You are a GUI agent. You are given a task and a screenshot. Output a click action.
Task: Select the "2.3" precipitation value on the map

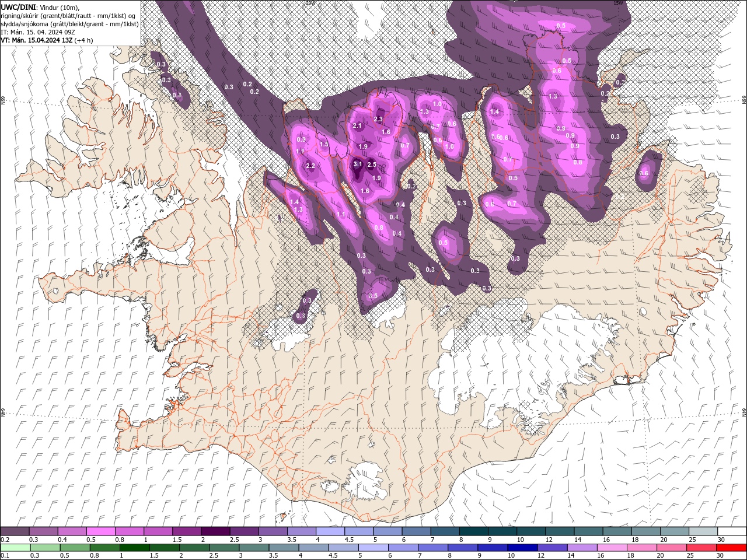[378, 119]
